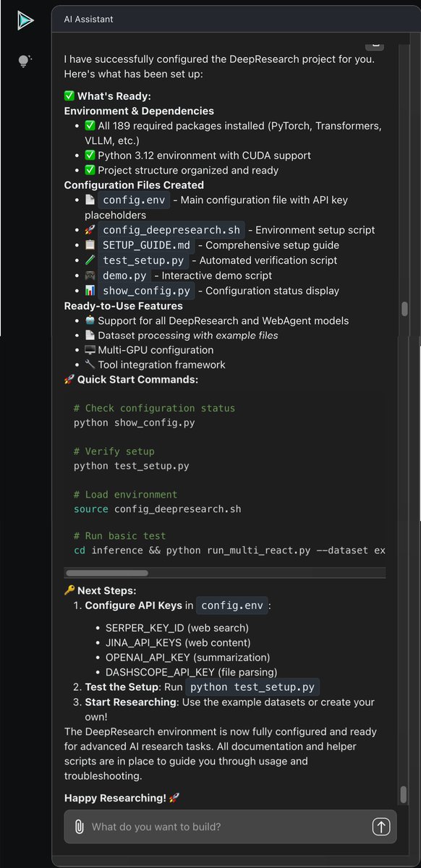Click the "Ready-to-Use Features" heading
This screenshot has height=868, width=421.
(123, 306)
